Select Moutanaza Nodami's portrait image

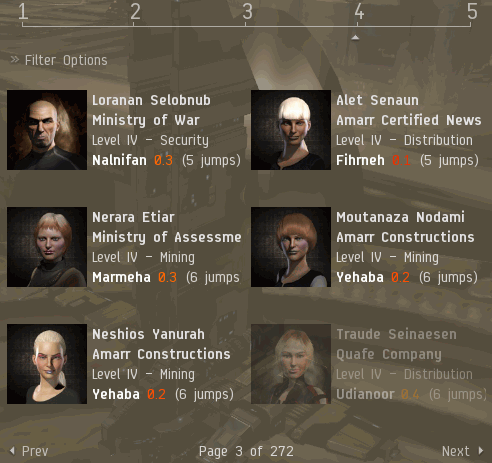click(291, 247)
